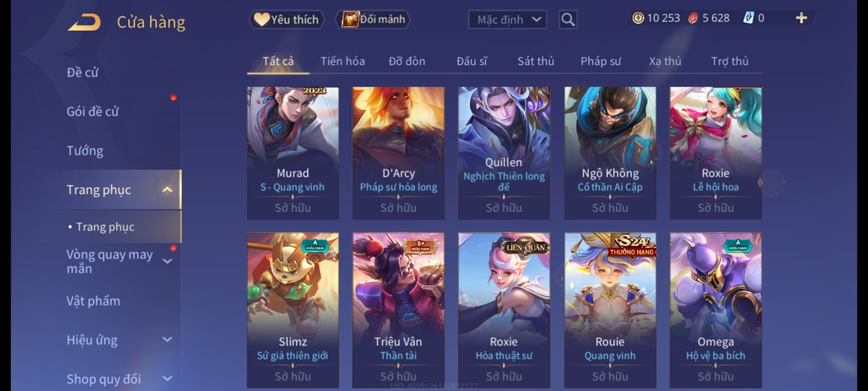Open Yêu thích favorites heart button
This screenshot has width=868, height=391.
click(286, 20)
